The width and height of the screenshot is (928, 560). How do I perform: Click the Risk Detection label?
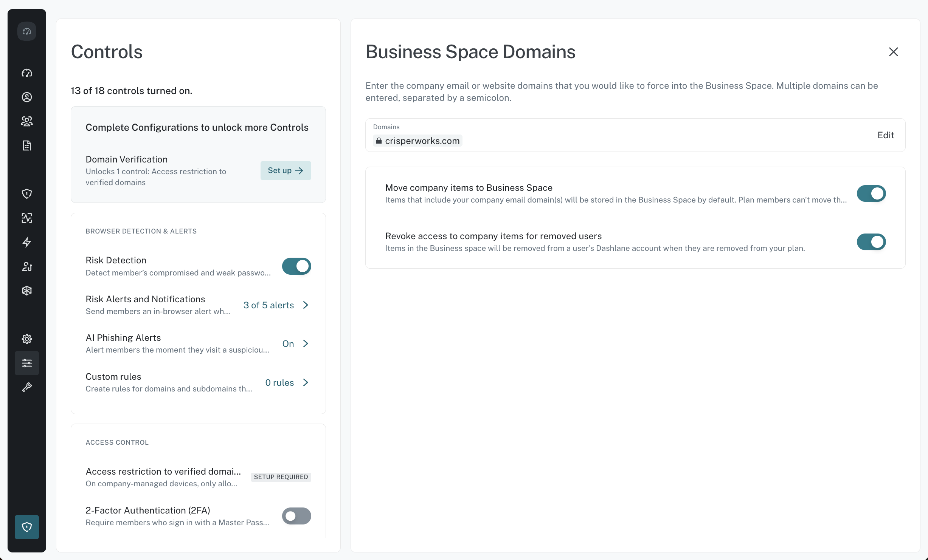coord(116,260)
